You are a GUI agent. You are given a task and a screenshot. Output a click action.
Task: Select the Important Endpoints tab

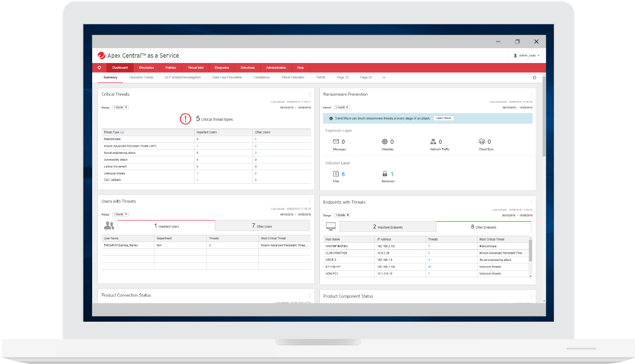pyautogui.click(x=388, y=227)
